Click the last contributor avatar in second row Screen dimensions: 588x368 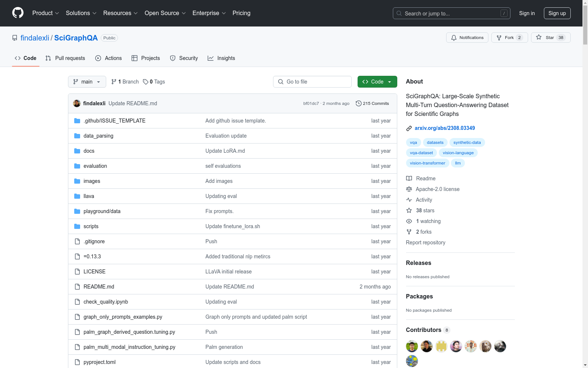click(x=412, y=361)
